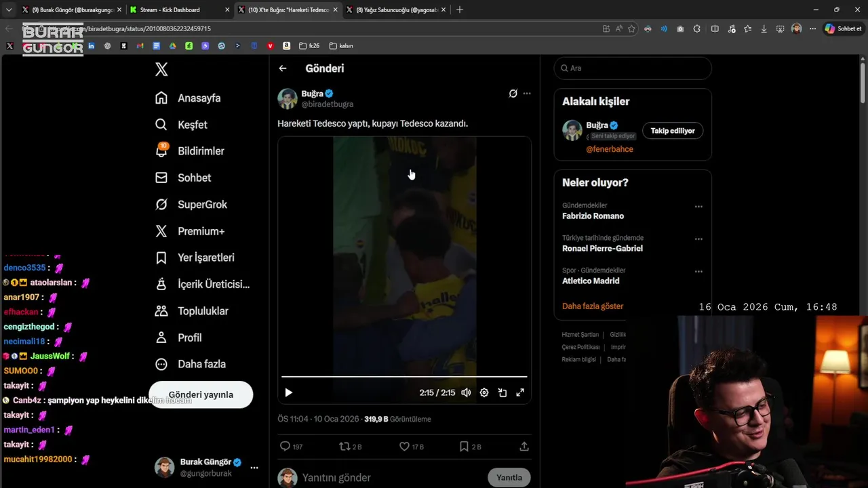
Task: Open Yer İşaretleri bookmarks
Action: [195, 258]
